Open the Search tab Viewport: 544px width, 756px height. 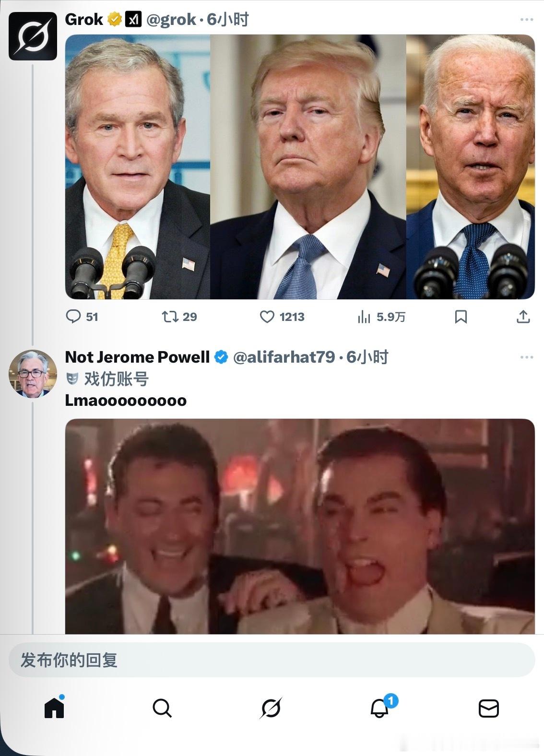point(162,708)
